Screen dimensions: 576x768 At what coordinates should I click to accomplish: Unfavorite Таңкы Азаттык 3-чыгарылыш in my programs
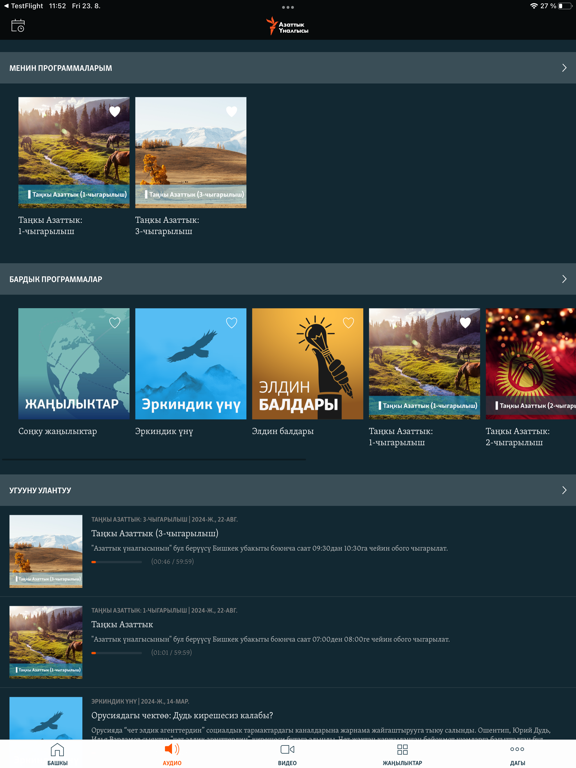coord(232,111)
